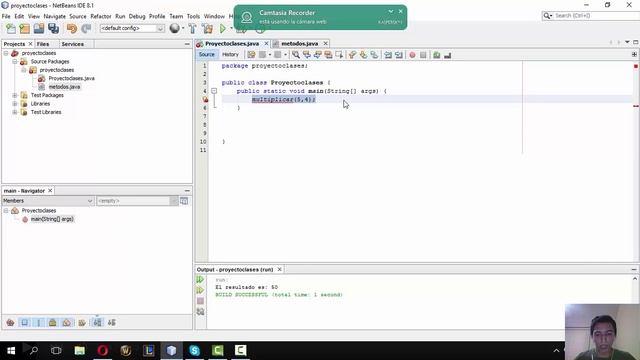Viewport: 640px width, 360px height.
Task: Close the Proyectoclases.java editor tab
Action: click(266, 44)
